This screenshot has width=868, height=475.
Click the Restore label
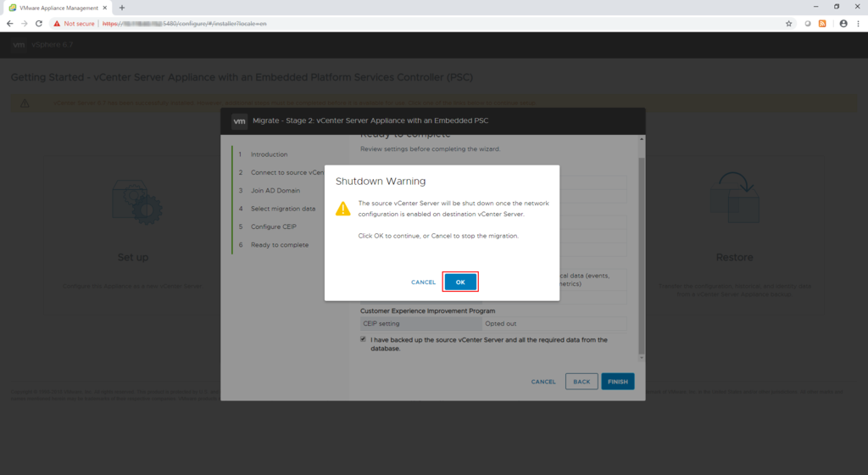[735, 257]
